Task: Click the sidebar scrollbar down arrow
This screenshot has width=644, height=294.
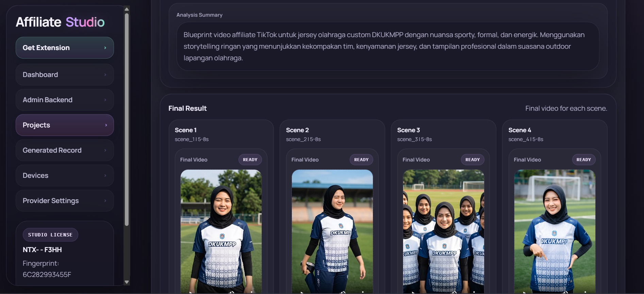Action: coord(127,282)
